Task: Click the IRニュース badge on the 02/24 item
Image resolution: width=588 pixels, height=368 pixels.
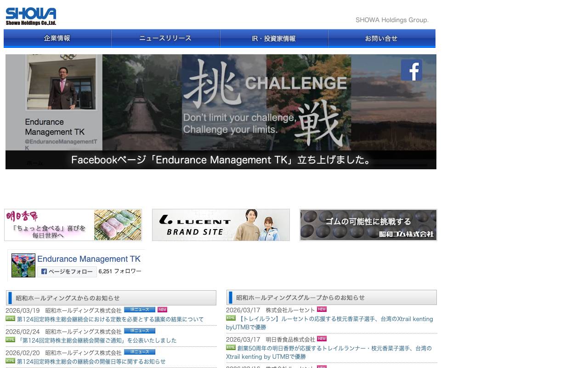Action: pos(140,331)
